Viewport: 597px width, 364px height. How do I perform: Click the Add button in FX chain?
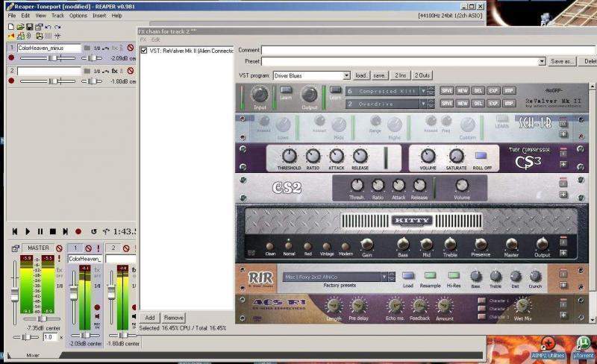tap(150, 318)
